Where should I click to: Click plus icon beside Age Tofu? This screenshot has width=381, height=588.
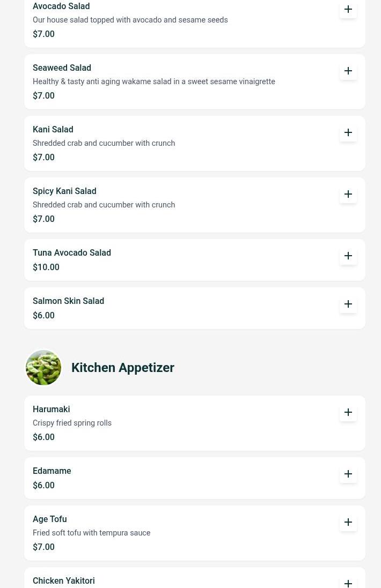pyautogui.click(x=348, y=522)
